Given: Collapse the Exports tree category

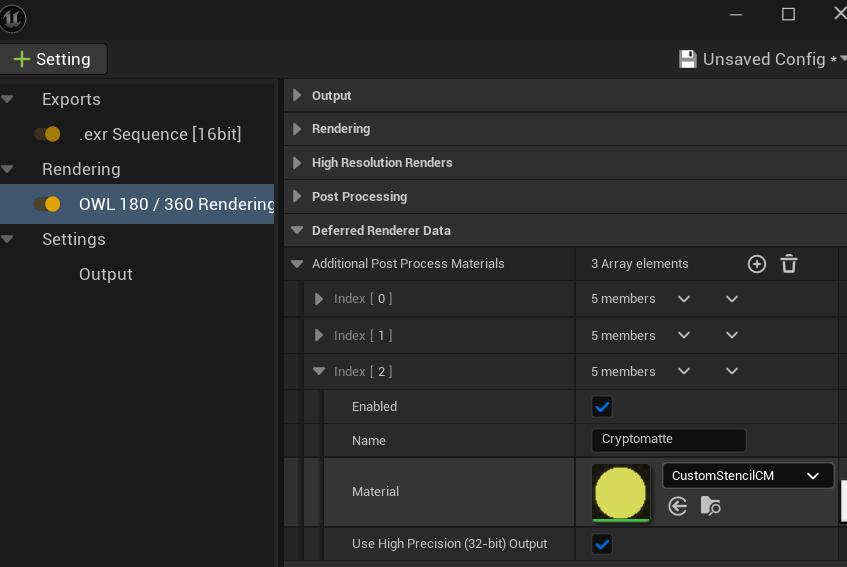Looking at the screenshot, I should [7, 99].
